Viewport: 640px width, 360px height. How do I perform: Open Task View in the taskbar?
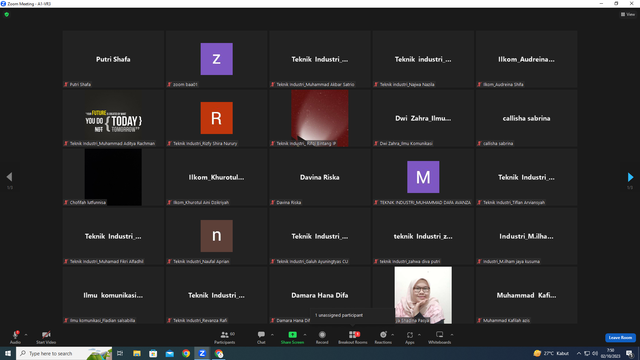[120, 353]
